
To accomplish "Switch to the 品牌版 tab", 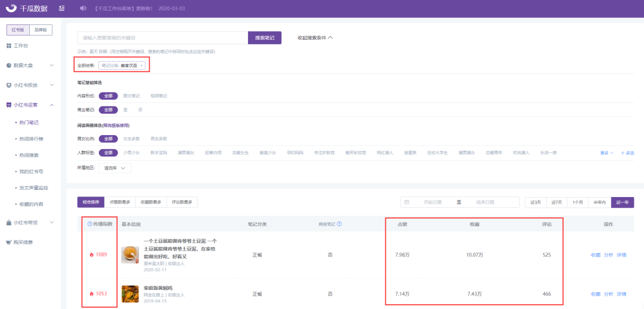I will (41, 30).
